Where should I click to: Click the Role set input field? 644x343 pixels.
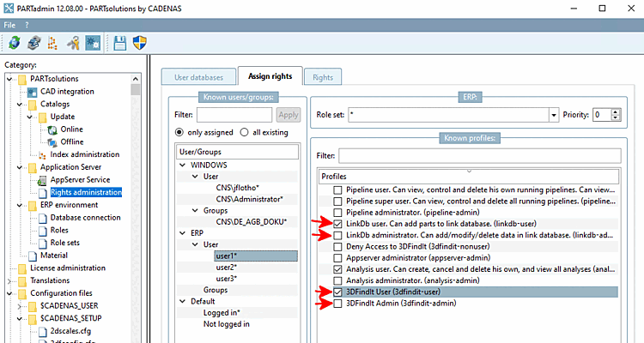(449, 115)
